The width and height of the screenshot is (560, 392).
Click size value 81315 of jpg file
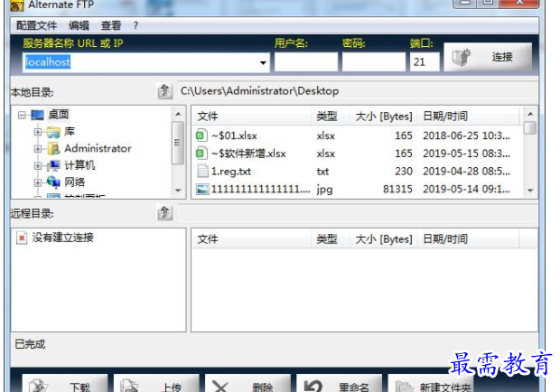397,189
